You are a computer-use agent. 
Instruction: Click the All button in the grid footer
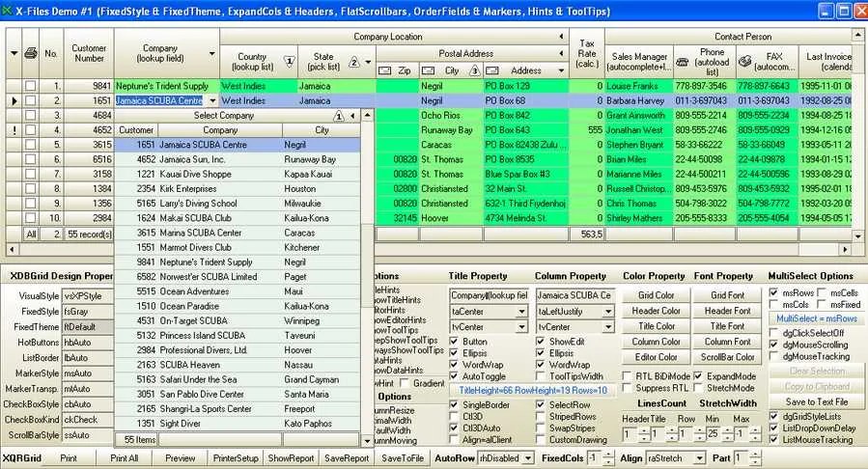(31, 234)
